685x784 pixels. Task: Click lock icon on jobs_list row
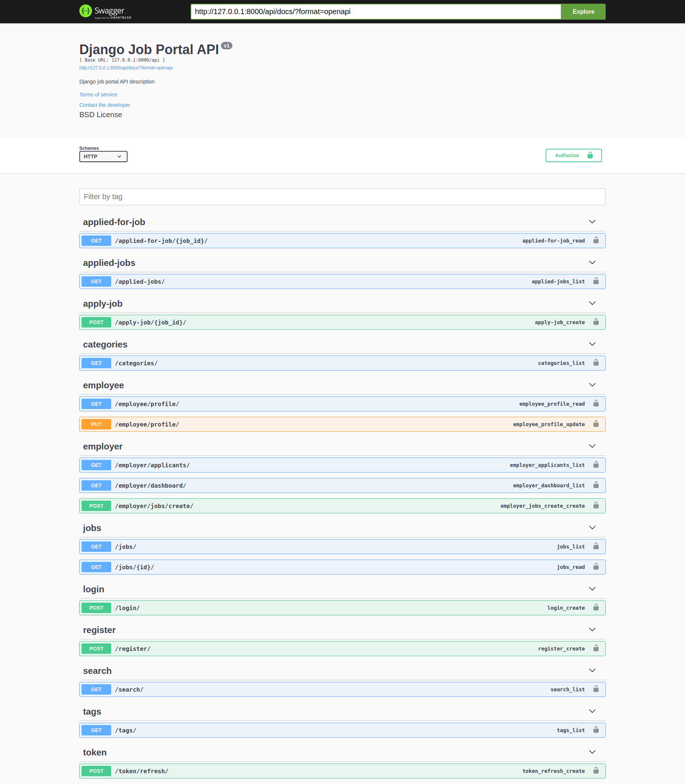tap(596, 546)
